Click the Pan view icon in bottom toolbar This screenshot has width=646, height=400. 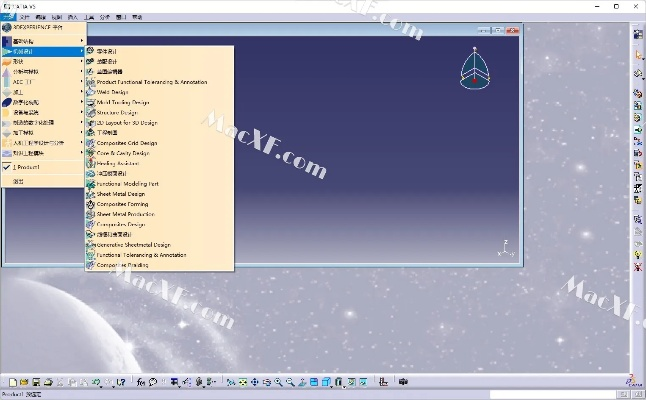(254, 382)
